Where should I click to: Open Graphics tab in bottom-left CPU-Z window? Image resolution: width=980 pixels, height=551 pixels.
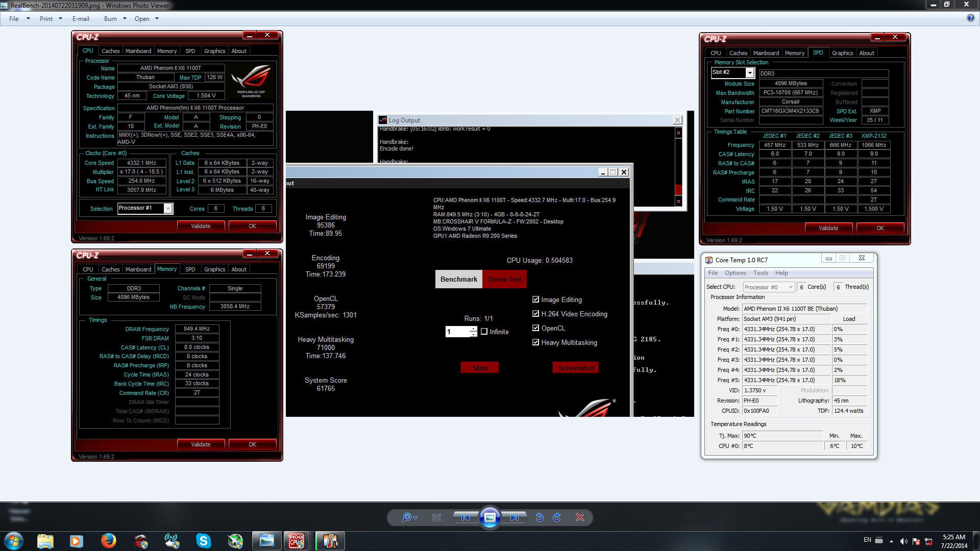click(x=214, y=269)
